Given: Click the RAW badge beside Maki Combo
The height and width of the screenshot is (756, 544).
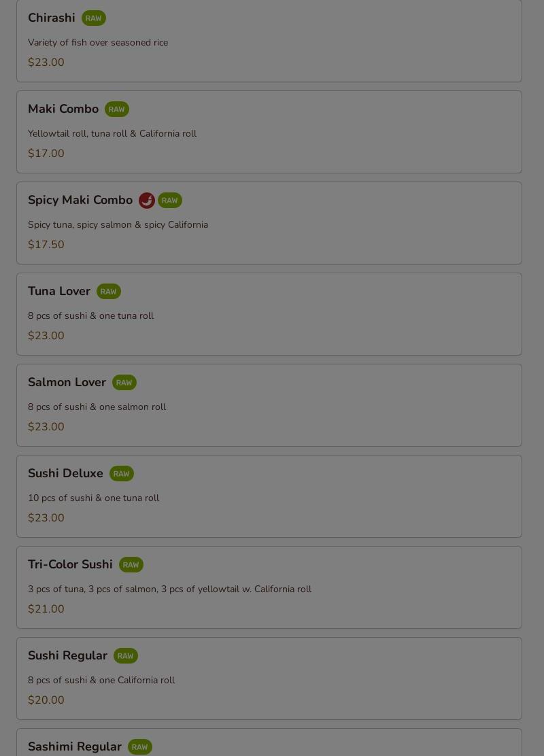Looking at the screenshot, I should (x=117, y=109).
